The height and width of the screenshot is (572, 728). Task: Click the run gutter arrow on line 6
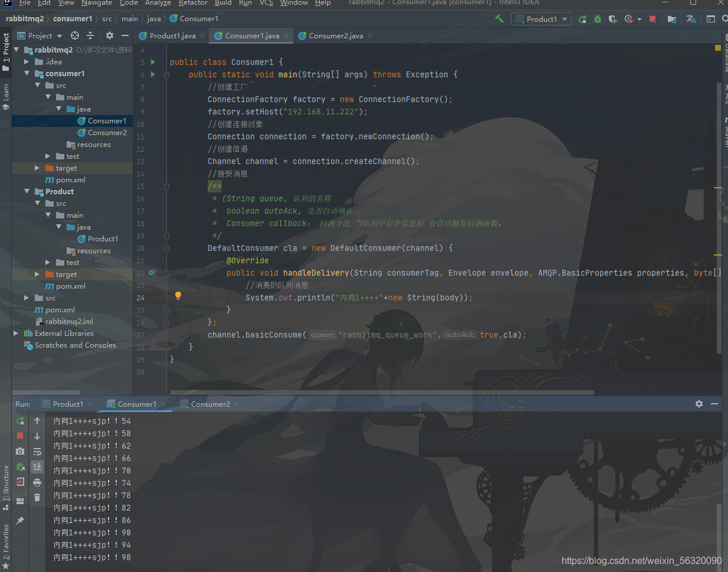[x=153, y=74]
